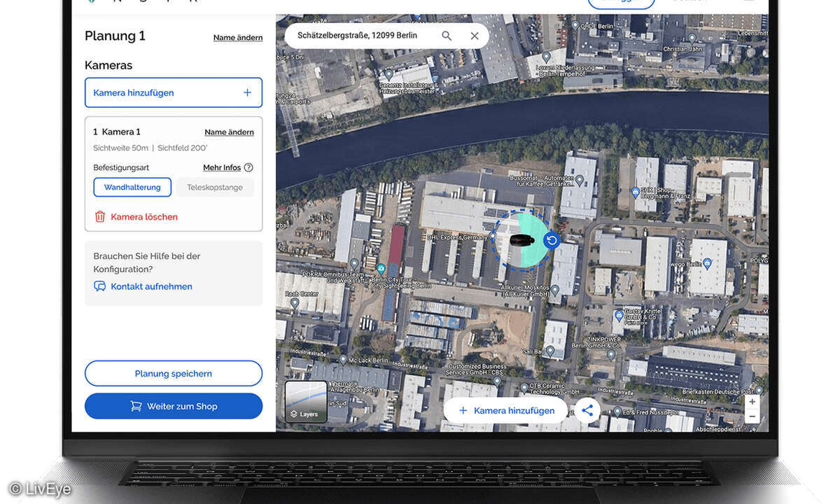Click the blue SHK Shop Bergmann & Franz pin
The image size is (840, 504).
coord(636,191)
